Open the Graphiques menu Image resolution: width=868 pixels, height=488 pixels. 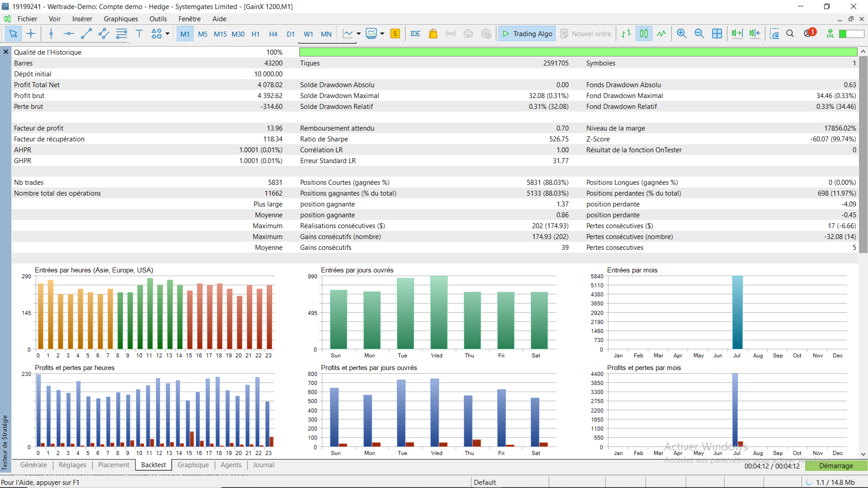[x=121, y=19]
